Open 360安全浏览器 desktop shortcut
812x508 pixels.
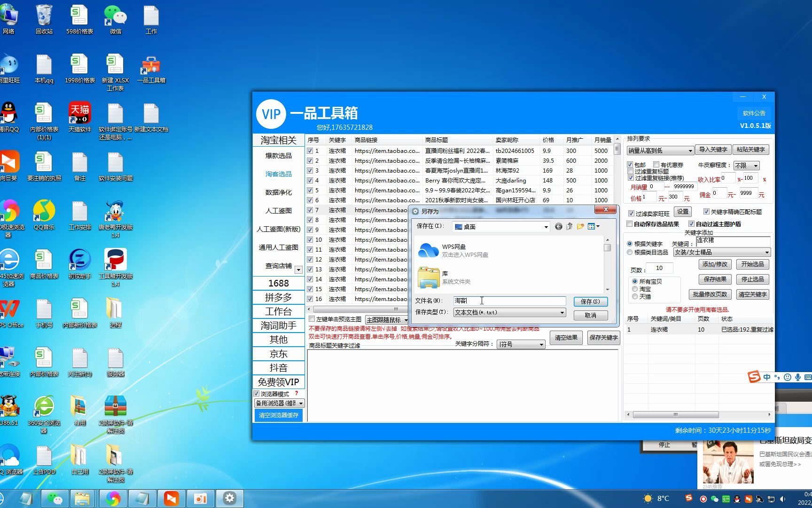[44, 415]
